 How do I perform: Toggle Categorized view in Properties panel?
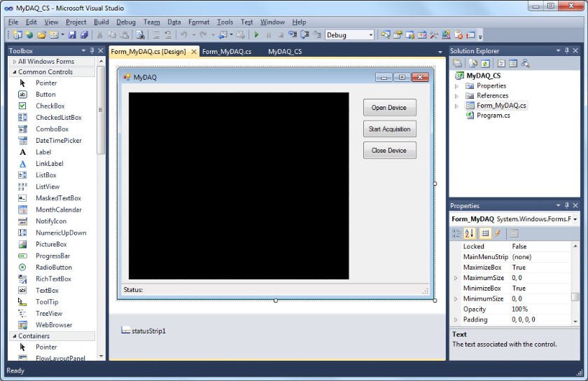tap(456, 233)
